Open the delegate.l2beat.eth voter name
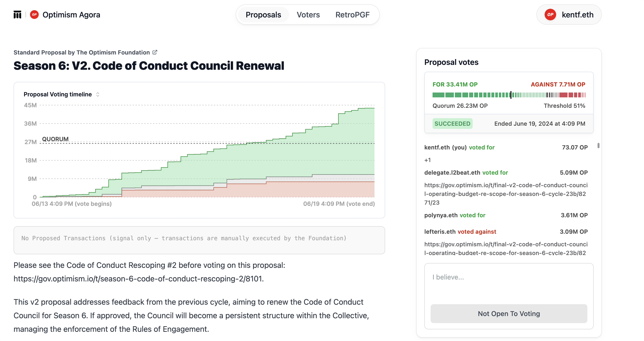The height and width of the screenshot is (341, 644). tap(452, 172)
